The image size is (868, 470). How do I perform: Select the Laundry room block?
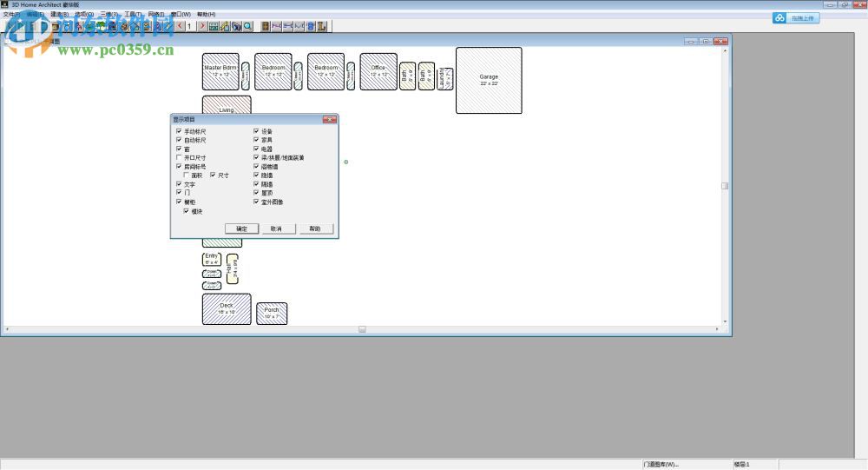[445, 78]
